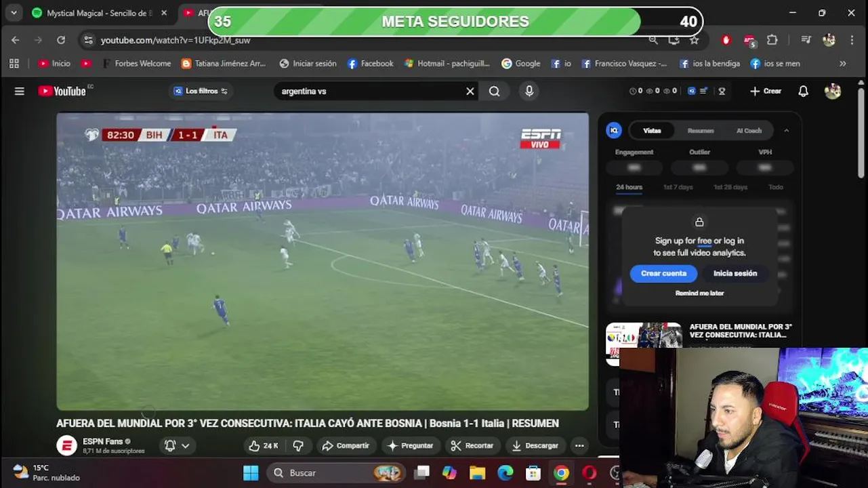Select the 1st 7 days range tab
The width and height of the screenshot is (868, 488).
pos(678,187)
